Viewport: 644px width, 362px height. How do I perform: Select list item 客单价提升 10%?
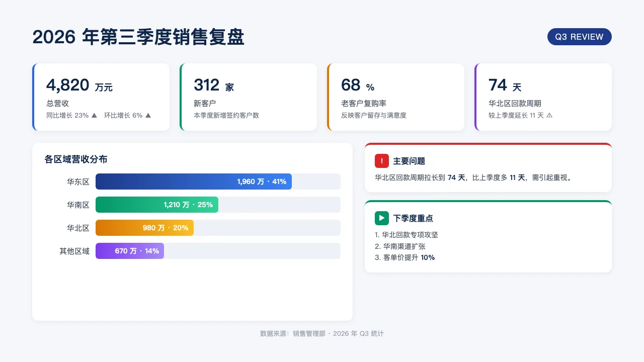point(405,257)
